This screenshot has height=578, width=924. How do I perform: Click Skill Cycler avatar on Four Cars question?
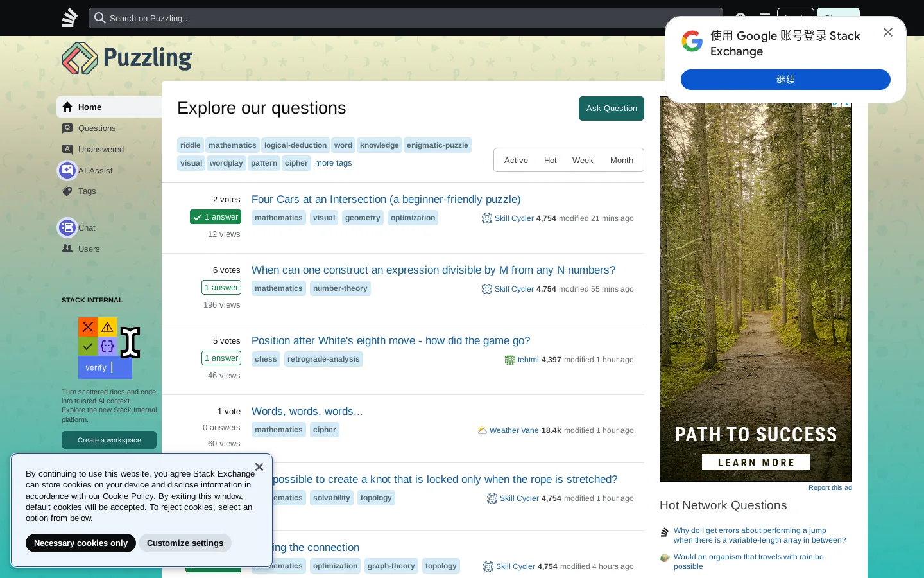click(487, 218)
